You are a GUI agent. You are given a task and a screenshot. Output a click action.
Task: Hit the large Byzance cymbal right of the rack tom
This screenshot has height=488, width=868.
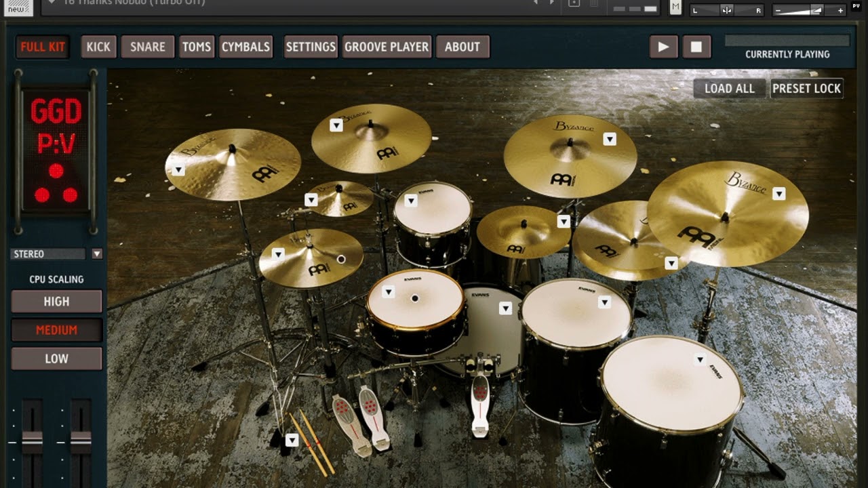[570, 156]
